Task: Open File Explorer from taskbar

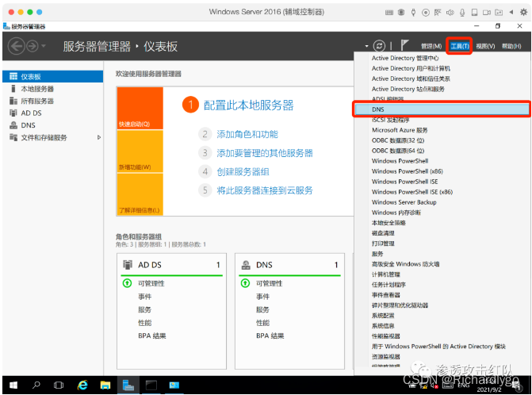Action: coord(105,385)
